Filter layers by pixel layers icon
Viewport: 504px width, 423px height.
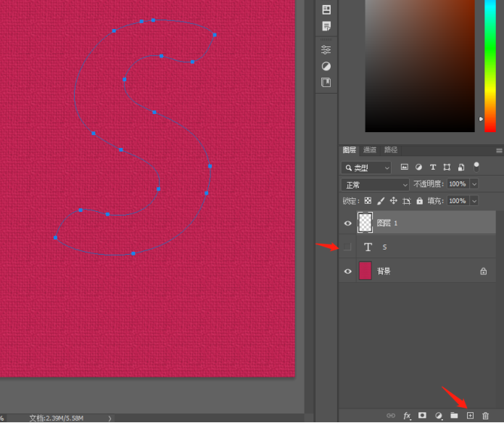pos(405,167)
